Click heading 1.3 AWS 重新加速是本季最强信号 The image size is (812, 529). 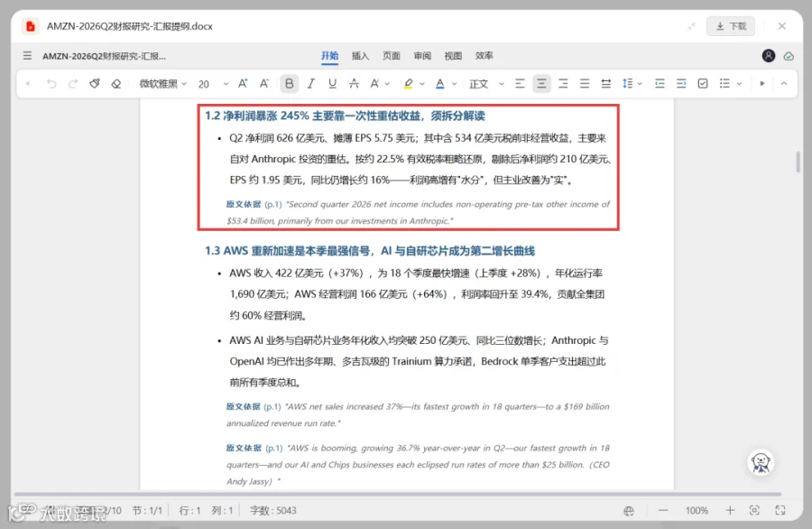pos(370,251)
